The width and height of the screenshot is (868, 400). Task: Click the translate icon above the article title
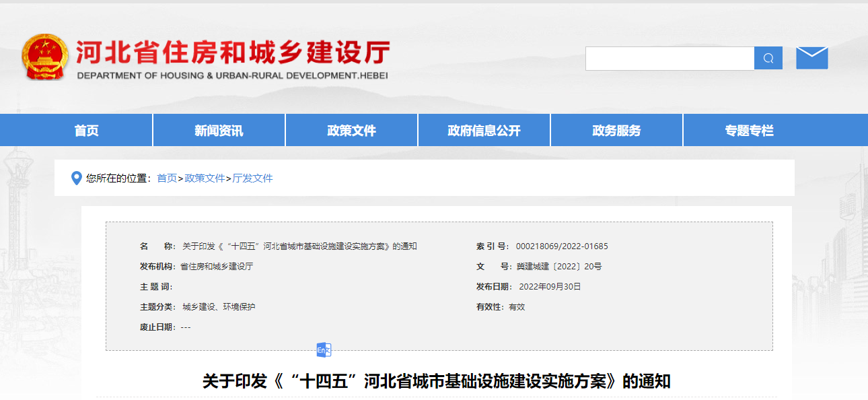(324, 350)
